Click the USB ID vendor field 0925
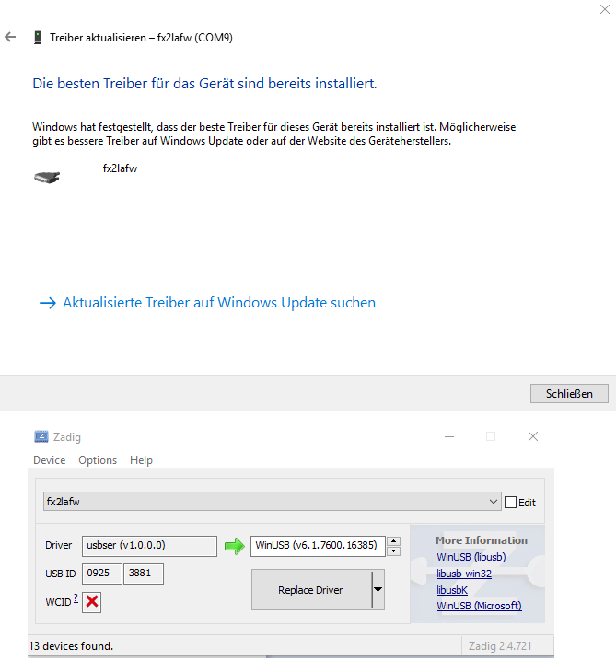Viewport: 616px width, 672px height. point(102,574)
